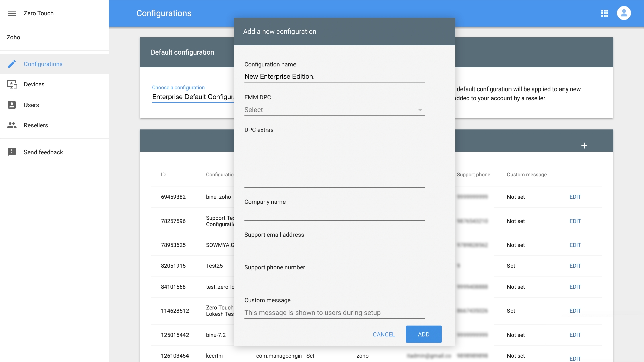Click the Devices monitor icon in sidebar
644x362 pixels.
tap(12, 84)
